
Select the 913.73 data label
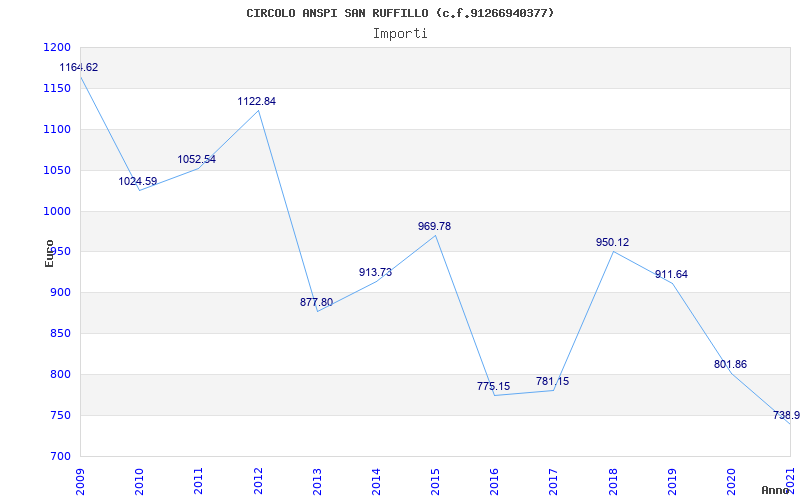pos(376,272)
